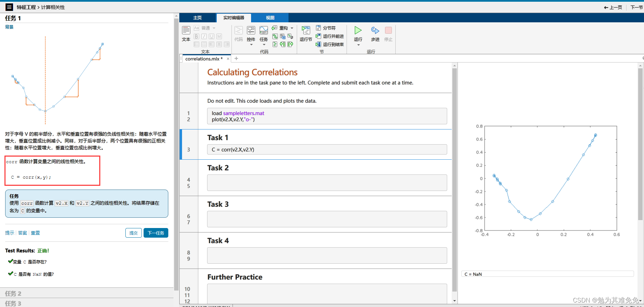Toggle bold formatting in the 文本 group
The image size is (644, 307).
pyautogui.click(x=196, y=36)
